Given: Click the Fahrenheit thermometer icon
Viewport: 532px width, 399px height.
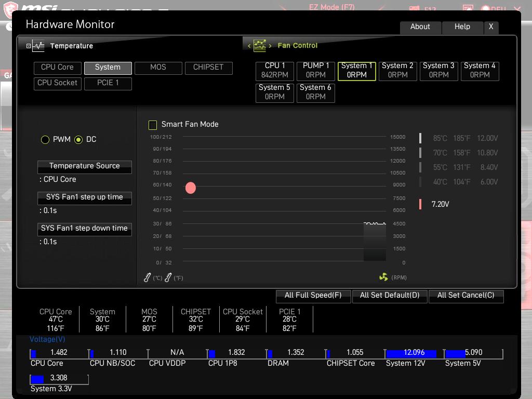Looking at the screenshot, I should pyautogui.click(x=168, y=277).
